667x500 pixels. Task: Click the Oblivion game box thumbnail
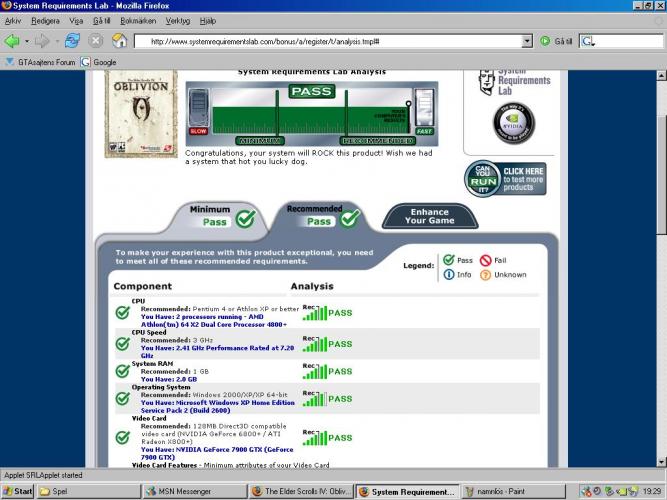pos(140,112)
